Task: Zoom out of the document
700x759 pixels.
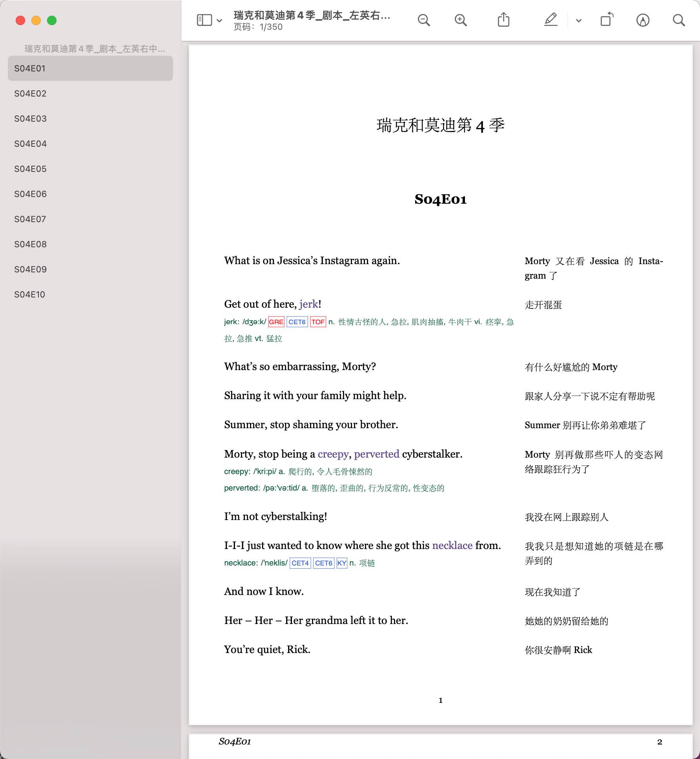Action: pyautogui.click(x=424, y=20)
